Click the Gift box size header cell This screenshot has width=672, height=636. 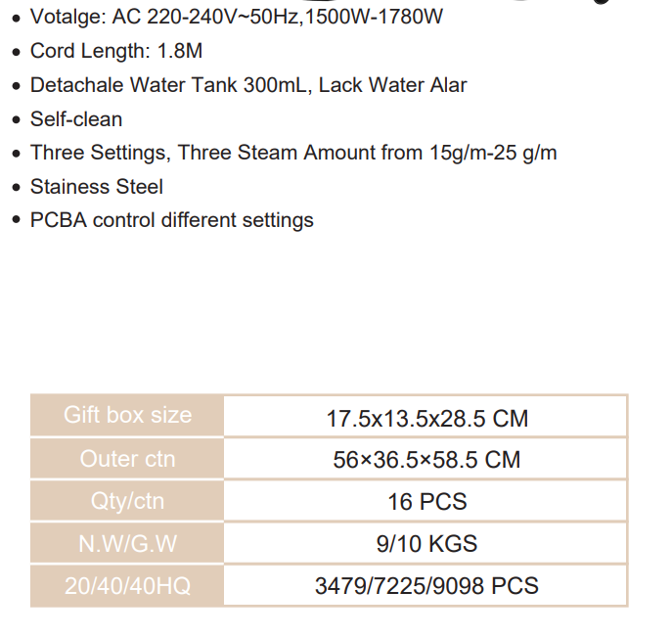[127, 415]
